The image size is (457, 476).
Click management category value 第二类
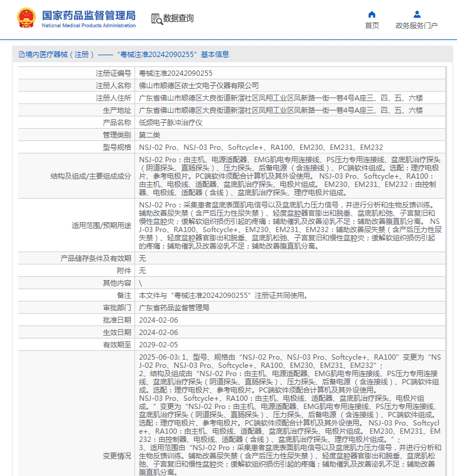click(x=149, y=135)
